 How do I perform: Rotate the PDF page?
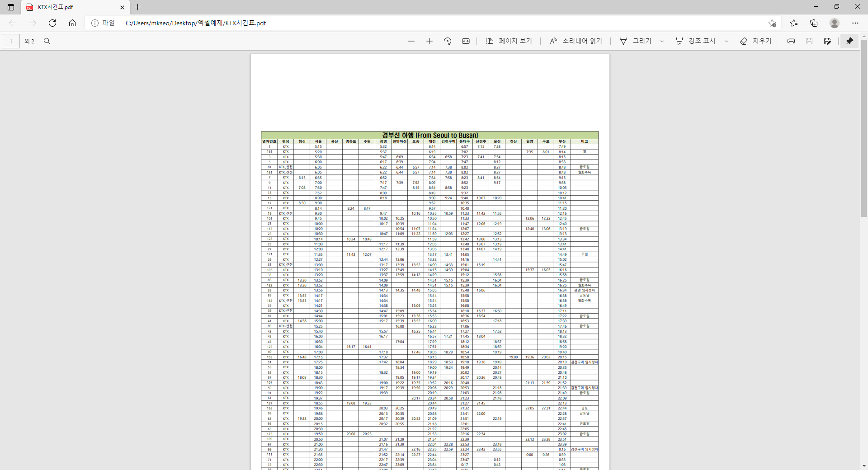pos(448,41)
